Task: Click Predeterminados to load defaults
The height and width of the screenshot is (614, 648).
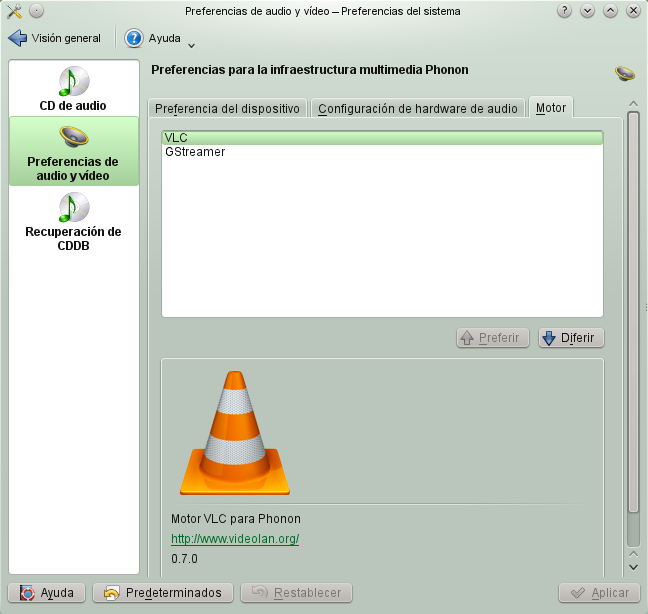Action: tap(163, 593)
